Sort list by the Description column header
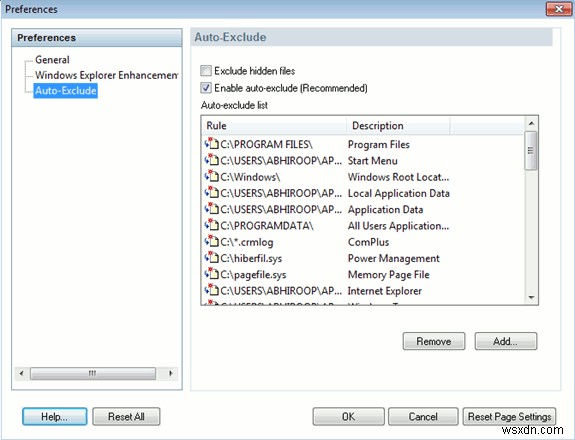This screenshot has width=575, height=440. 398,126
